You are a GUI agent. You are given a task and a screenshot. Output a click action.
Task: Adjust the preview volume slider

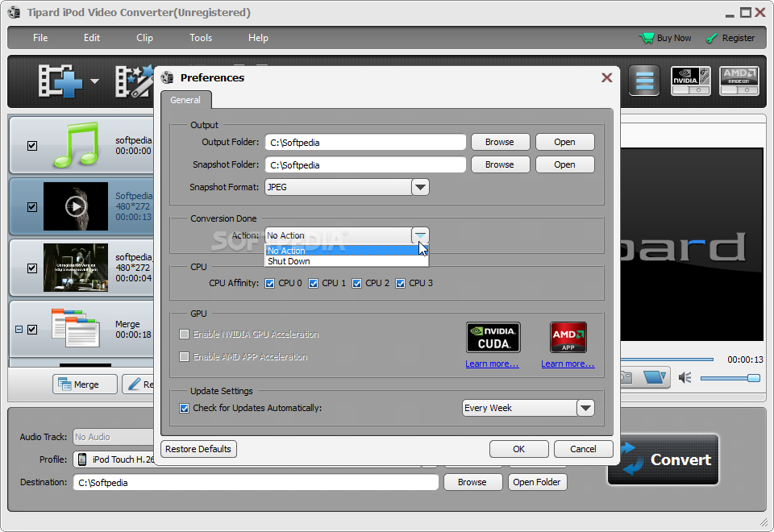coord(730,378)
